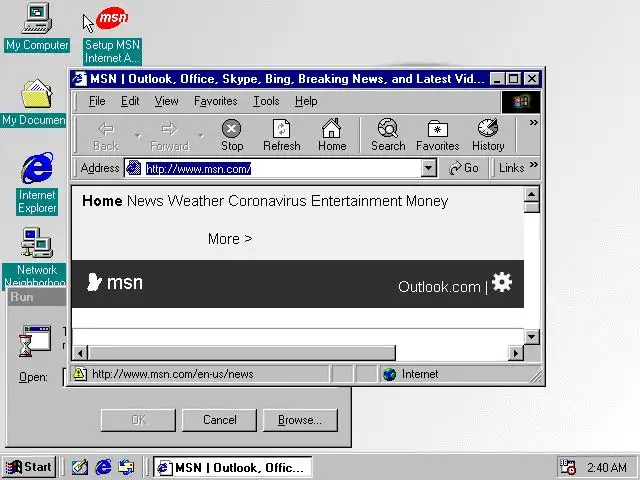Go to the Home page
This screenshot has width=640, height=480.
point(332,136)
